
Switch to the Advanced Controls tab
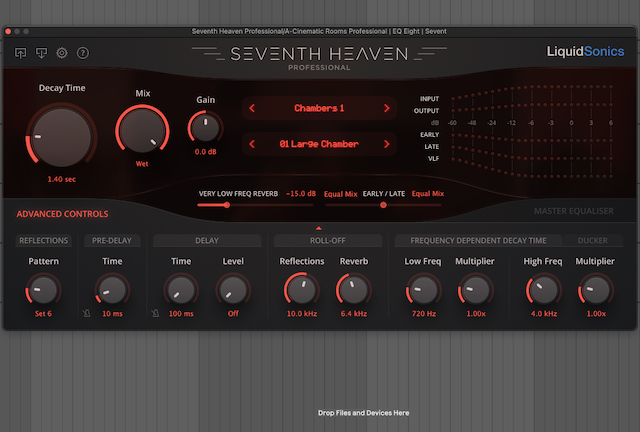[x=62, y=214]
